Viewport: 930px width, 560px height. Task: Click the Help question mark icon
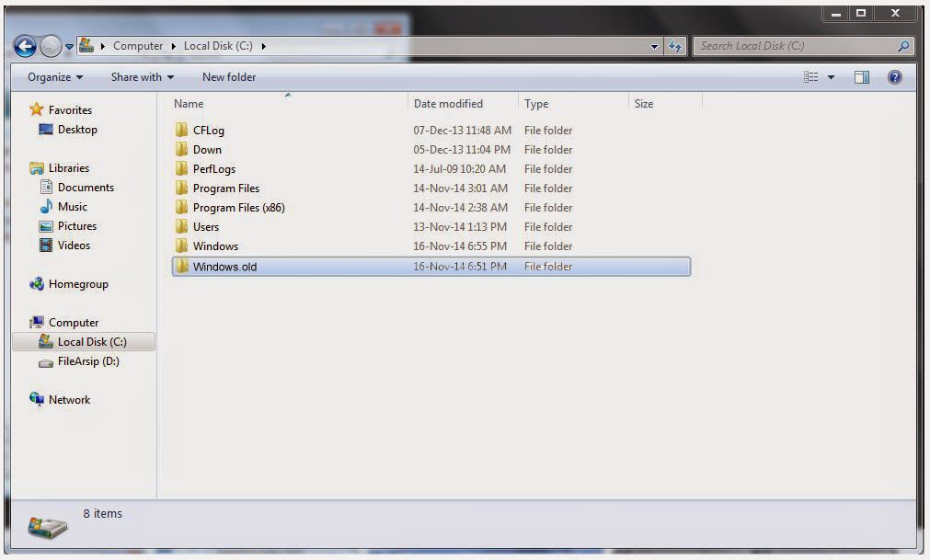(x=895, y=77)
